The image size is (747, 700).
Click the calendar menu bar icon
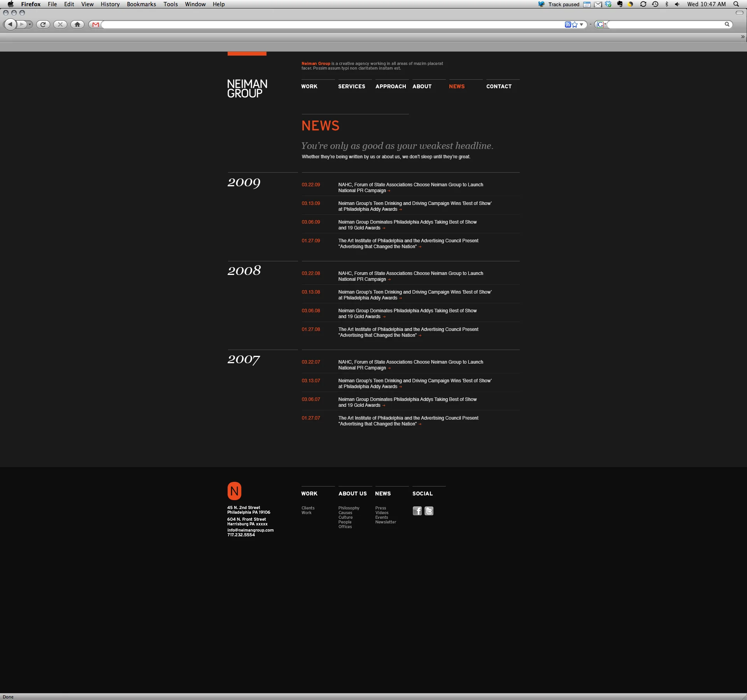[587, 4]
